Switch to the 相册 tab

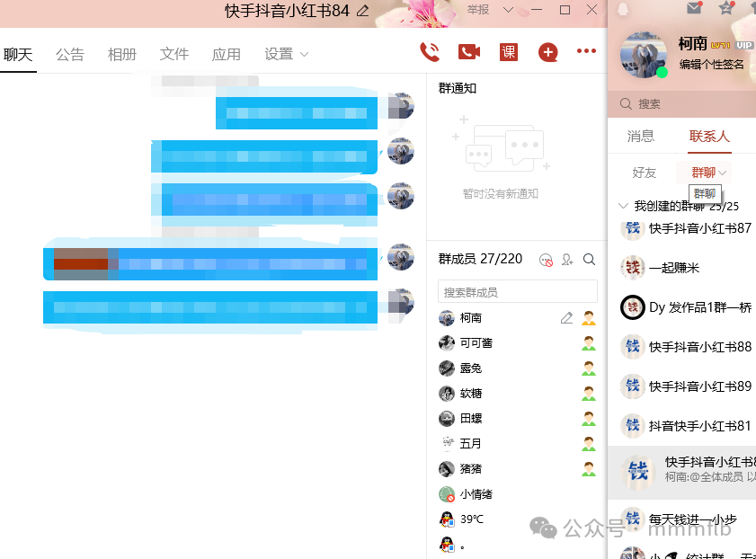[122, 55]
